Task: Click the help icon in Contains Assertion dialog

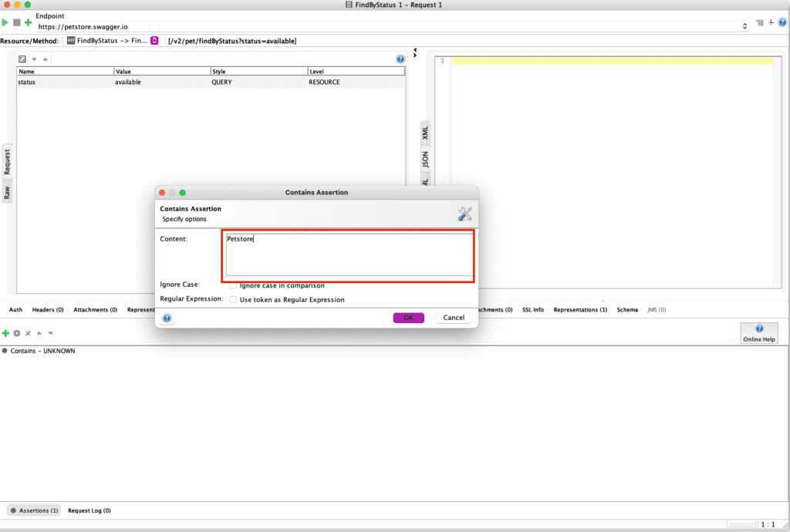Action: tap(167, 318)
